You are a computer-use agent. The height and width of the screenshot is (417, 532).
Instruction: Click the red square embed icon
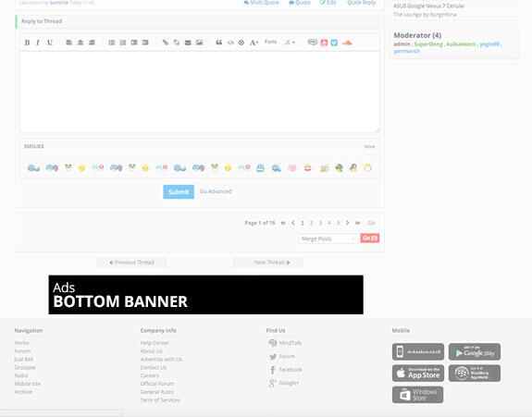324,43
